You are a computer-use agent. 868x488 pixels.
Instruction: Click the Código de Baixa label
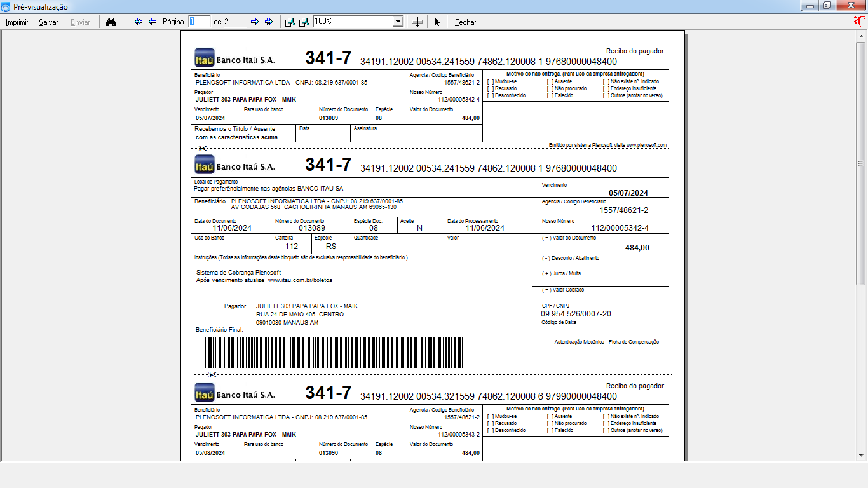[559, 323]
